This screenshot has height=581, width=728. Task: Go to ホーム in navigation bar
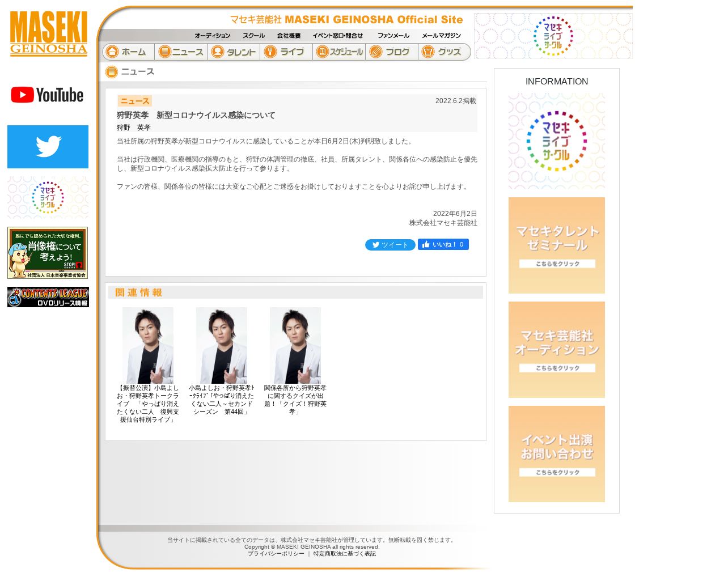[128, 52]
